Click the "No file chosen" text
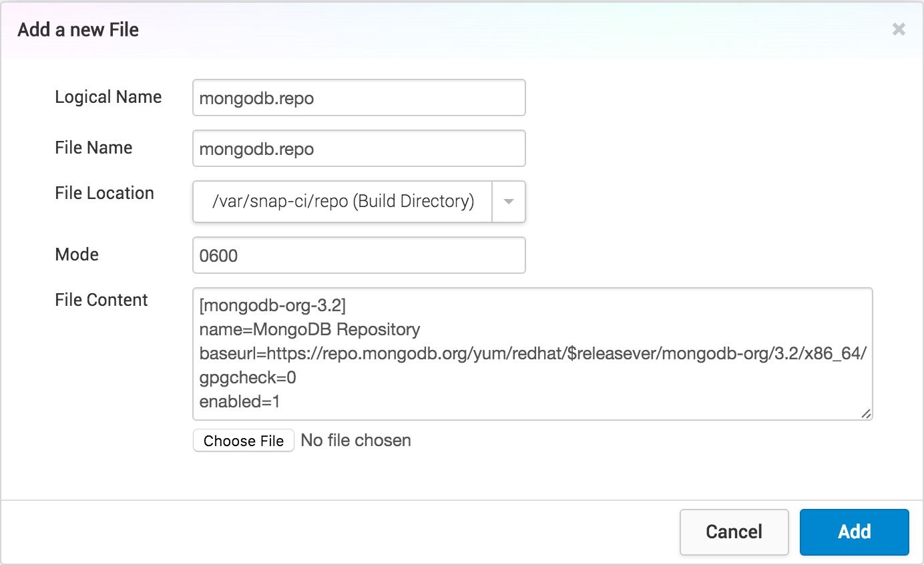The image size is (924, 565). click(356, 441)
